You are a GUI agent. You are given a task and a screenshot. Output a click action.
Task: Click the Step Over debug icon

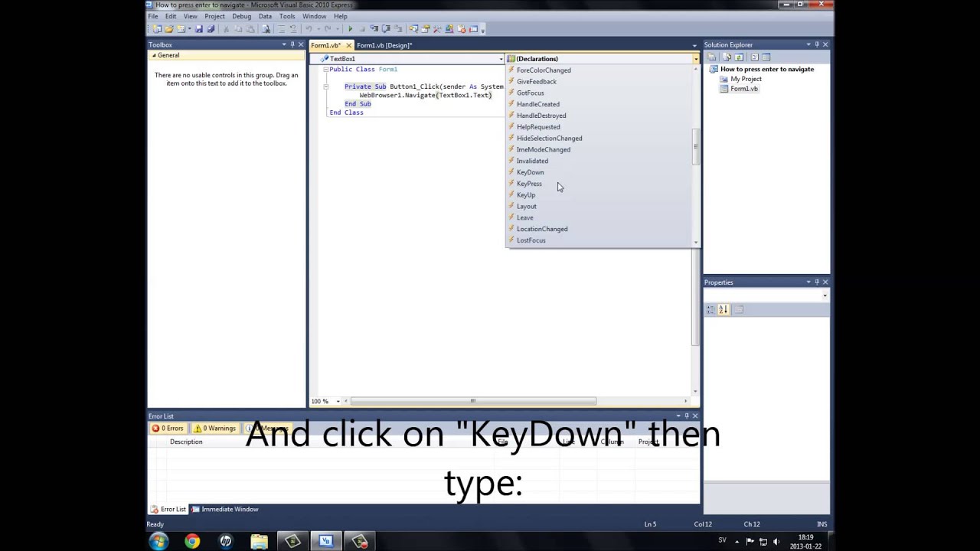386,29
